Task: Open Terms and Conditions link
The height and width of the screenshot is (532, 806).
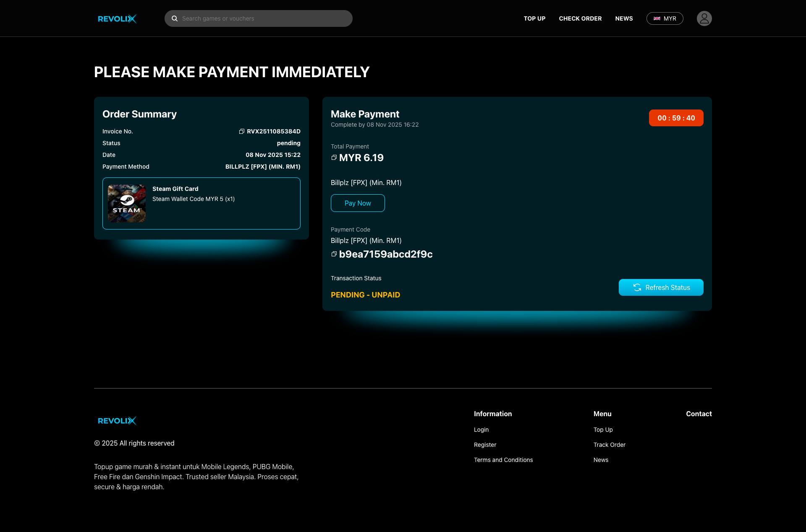Action: click(x=503, y=460)
